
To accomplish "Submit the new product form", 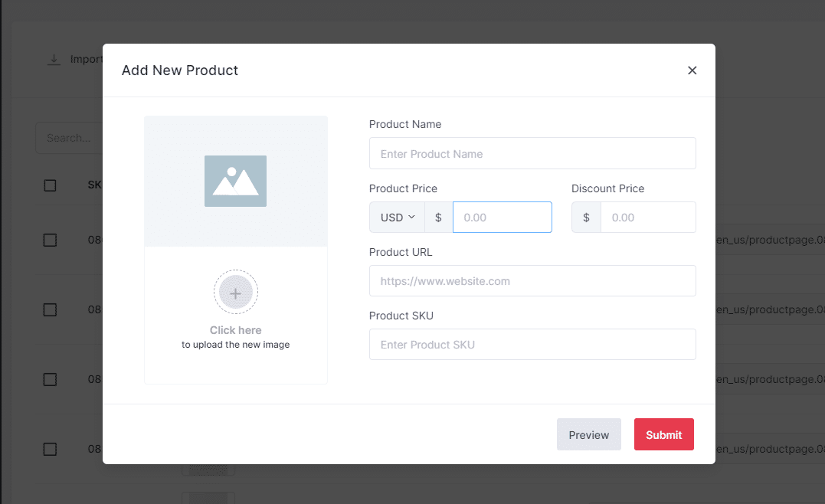I will click(663, 434).
